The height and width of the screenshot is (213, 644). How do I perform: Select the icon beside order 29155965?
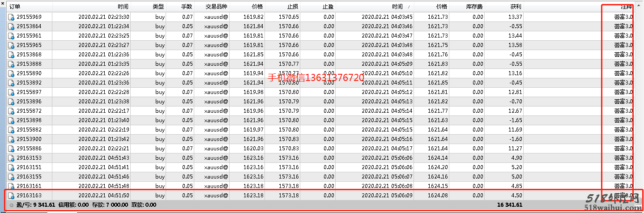tap(11, 45)
